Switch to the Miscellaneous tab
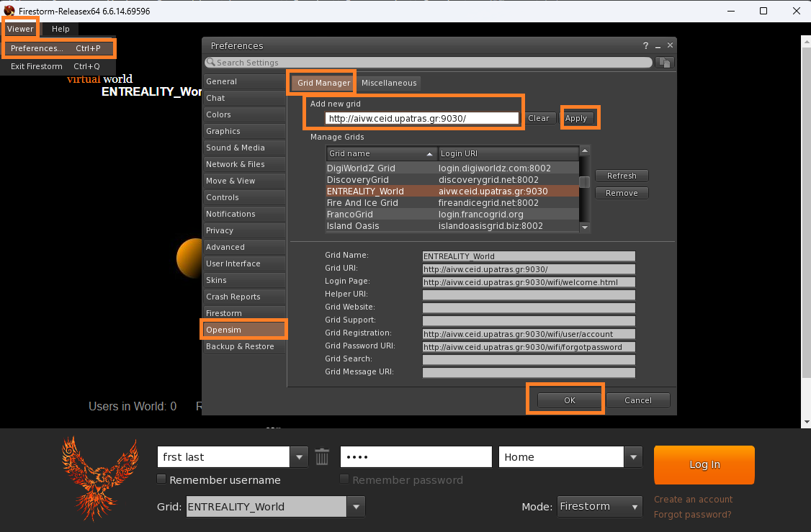 point(389,83)
